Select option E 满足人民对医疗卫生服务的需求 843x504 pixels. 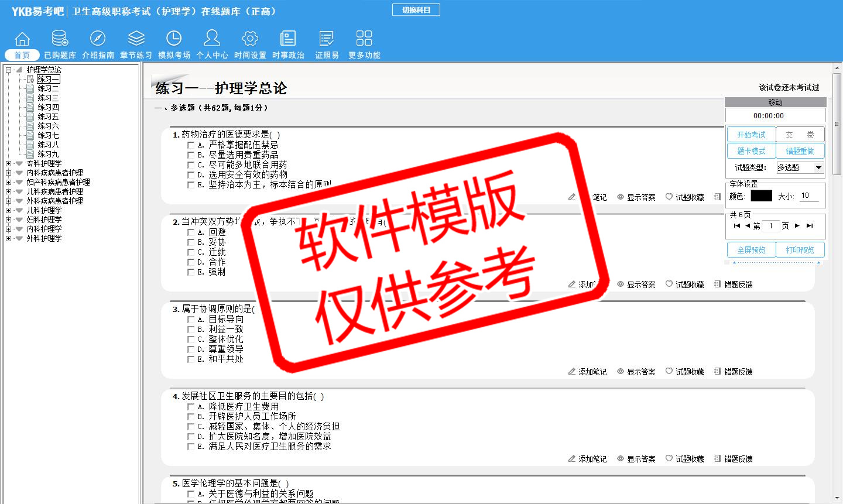coord(191,447)
